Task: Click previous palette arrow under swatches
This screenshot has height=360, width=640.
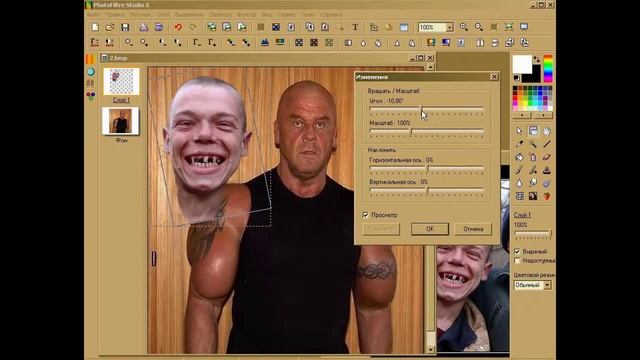Action: (x=522, y=116)
